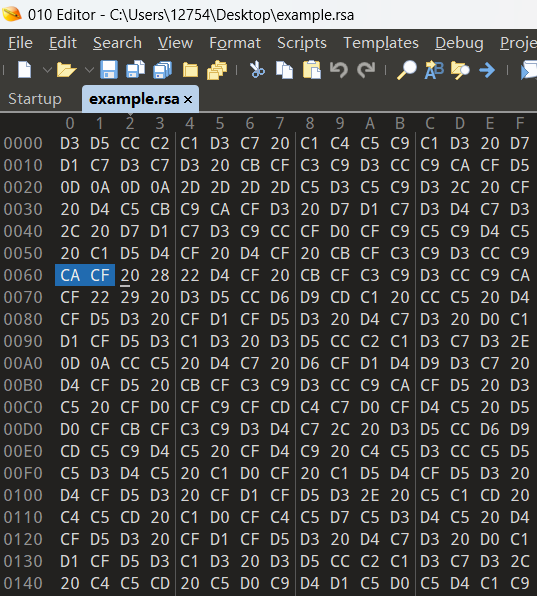Click the Save All toolbar icon
Screen dimensions: 537x596
[163, 70]
